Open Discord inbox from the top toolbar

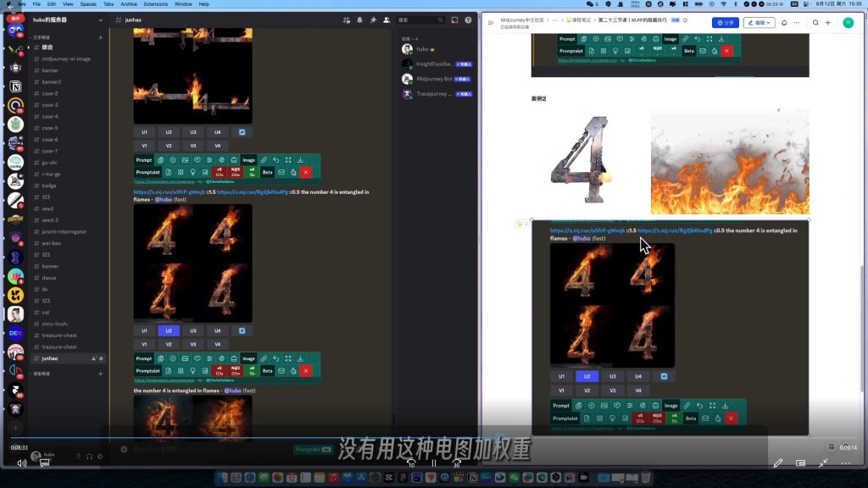point(454,19)
